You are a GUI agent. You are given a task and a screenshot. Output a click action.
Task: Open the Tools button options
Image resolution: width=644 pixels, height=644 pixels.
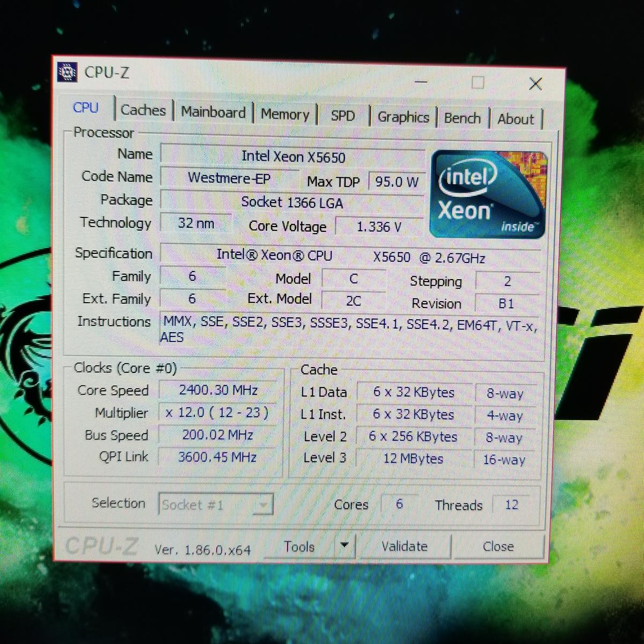click(x=299, y=546)
